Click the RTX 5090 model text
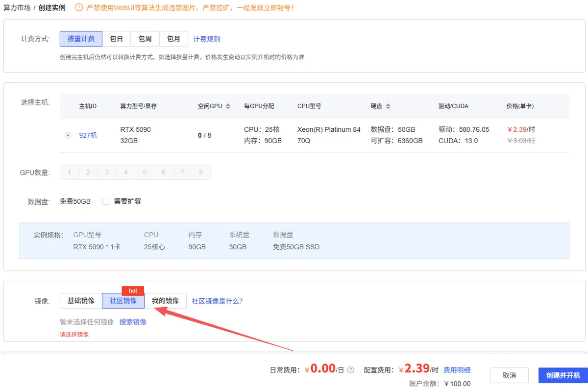The height and width of the screenshot is (387, 588). coord(136,130)
